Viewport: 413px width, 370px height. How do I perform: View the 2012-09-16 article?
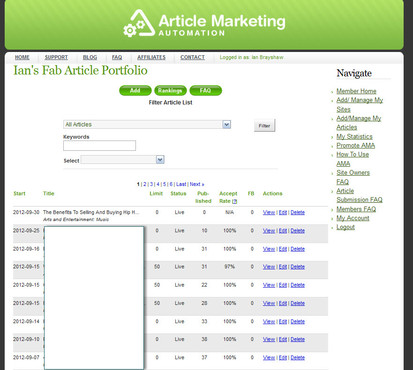tap(269, 249)
